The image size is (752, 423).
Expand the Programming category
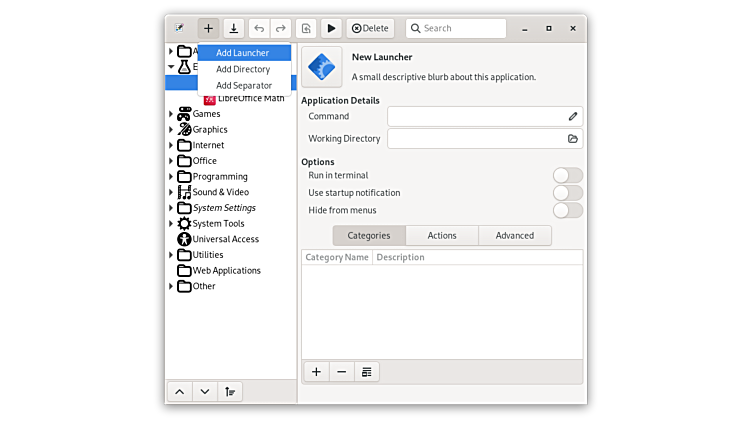[171, 177]
